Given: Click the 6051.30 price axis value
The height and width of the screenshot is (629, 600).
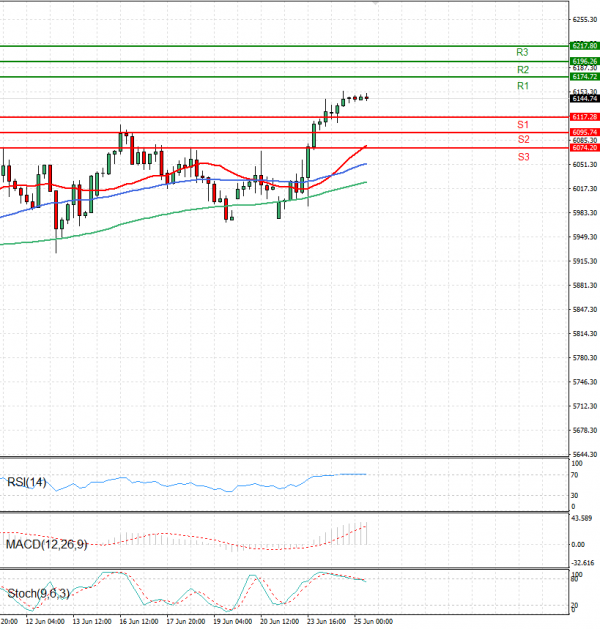Looking at the screenshot, I should (x=585, y=164).
